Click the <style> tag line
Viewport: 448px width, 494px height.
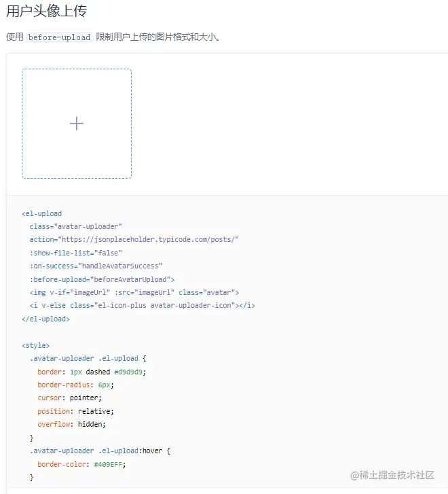click(x=35, y=345)
